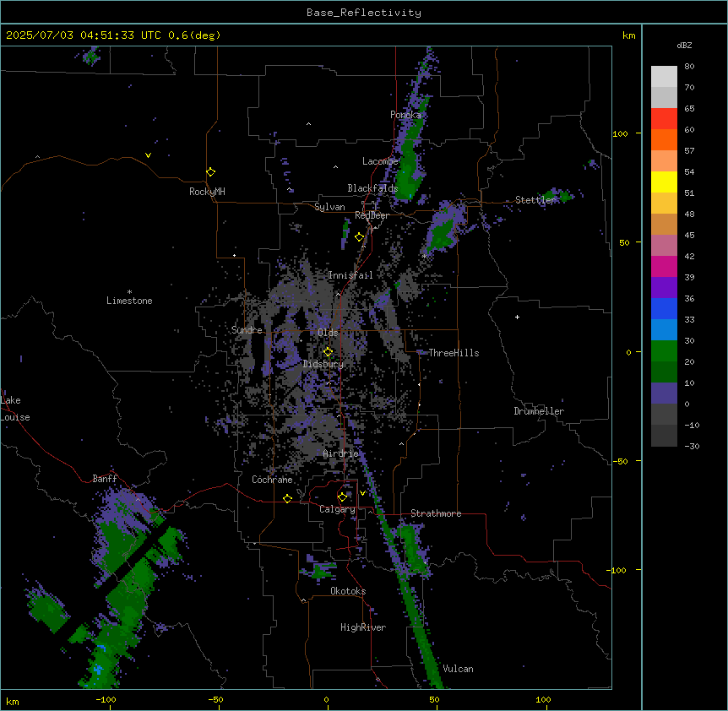Select the bright green 20-30 dBZ legend swatch
The height and width of the screenshot is (711, 728).
(x=664, y=351)
